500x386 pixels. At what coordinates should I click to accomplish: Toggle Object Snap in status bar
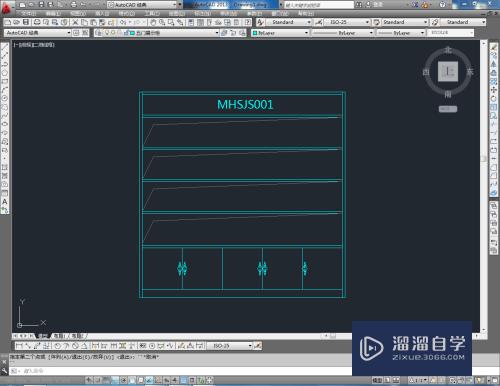pyautogui.click(x=132, y=380)
